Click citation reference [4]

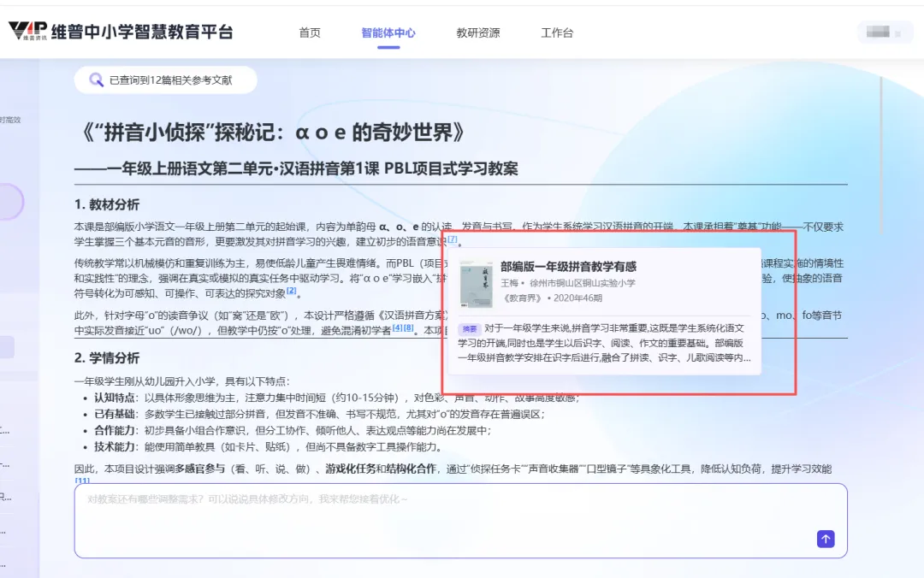coord(397,327)
